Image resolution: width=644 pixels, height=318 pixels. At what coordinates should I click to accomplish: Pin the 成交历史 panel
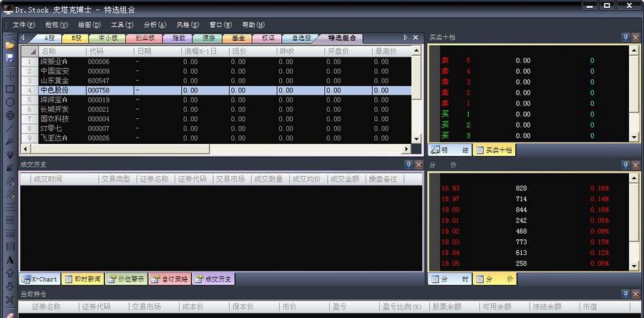click(x=409, y=165)
